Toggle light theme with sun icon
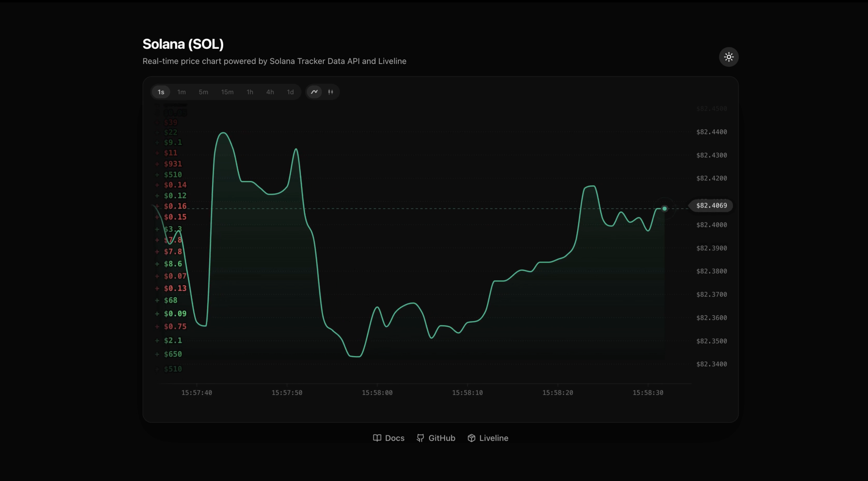Screen dimensions: 868x481 tap(728, 57)
